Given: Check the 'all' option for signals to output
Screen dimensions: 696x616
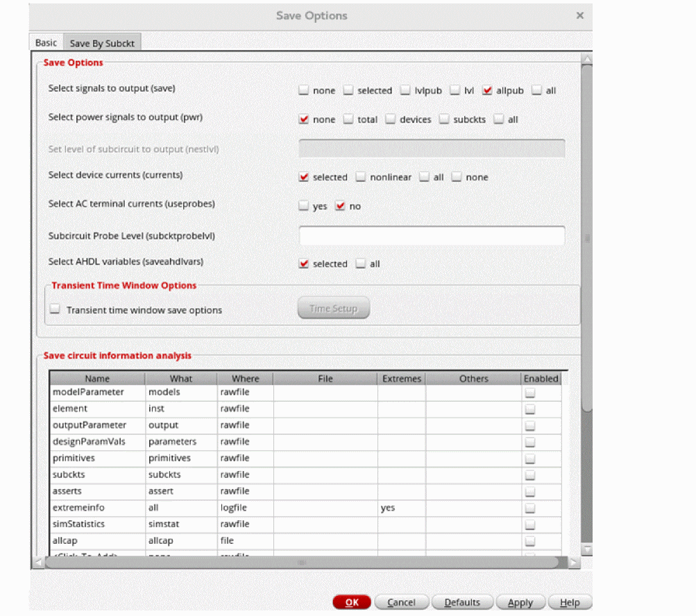Looking at the screenshot, I should pyautogui.click(x=537, y=90).
